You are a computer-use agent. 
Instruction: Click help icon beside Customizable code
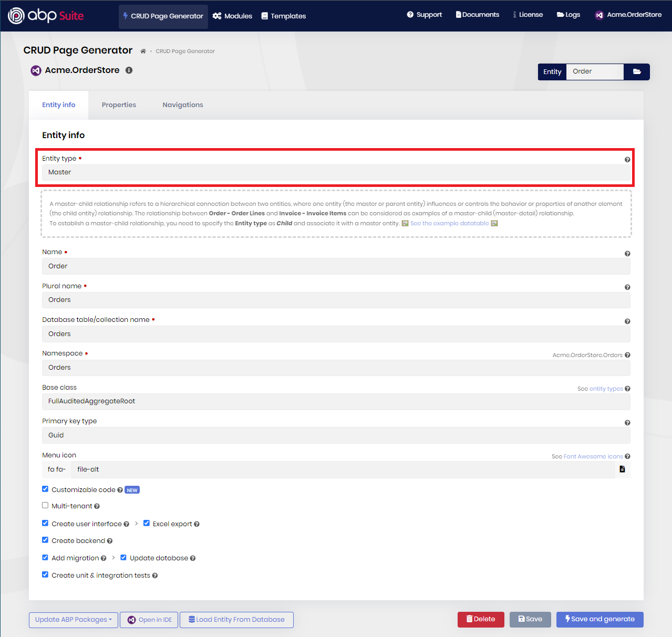coord(120,490)
